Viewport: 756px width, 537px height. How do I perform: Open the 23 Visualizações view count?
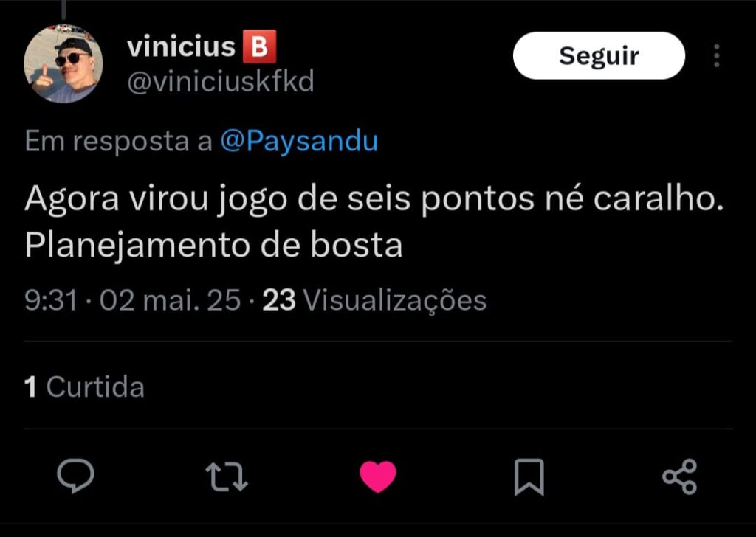click(374, 300)
